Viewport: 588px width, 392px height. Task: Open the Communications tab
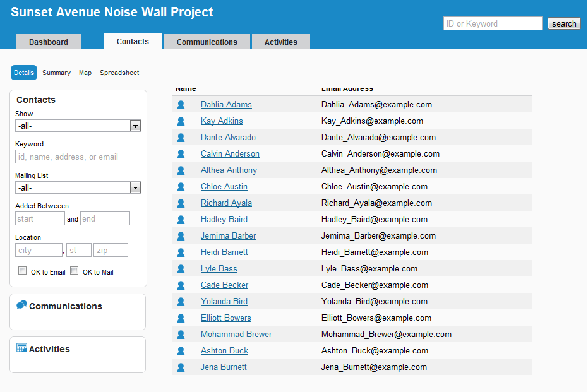[x=207, y=42]
